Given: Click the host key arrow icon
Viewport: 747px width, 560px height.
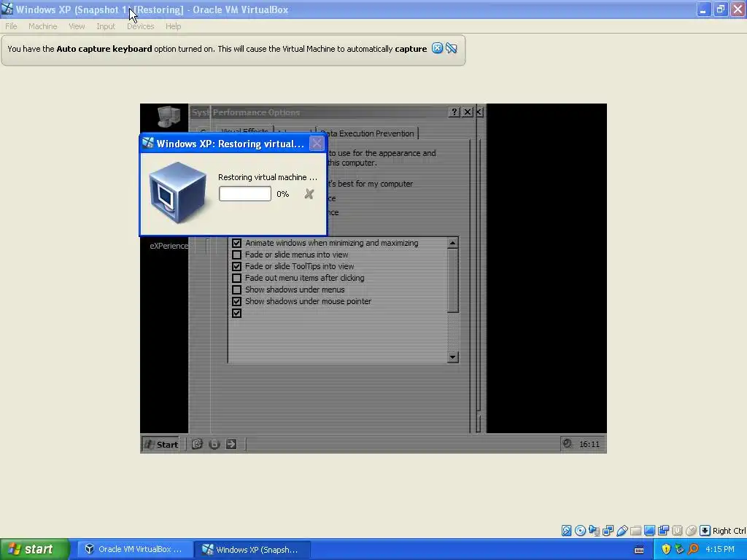Looking at the screenshot, I should point(705,531).
